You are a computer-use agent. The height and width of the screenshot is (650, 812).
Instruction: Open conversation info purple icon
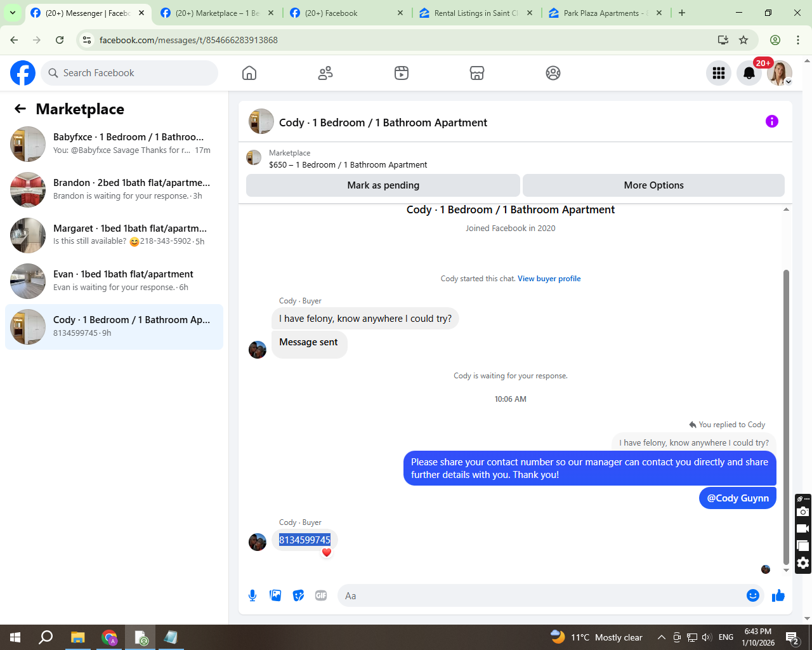[x=772, y=121]
